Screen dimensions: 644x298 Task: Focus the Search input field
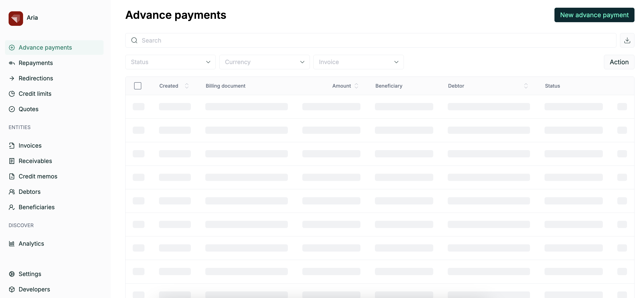pos(371,40)
